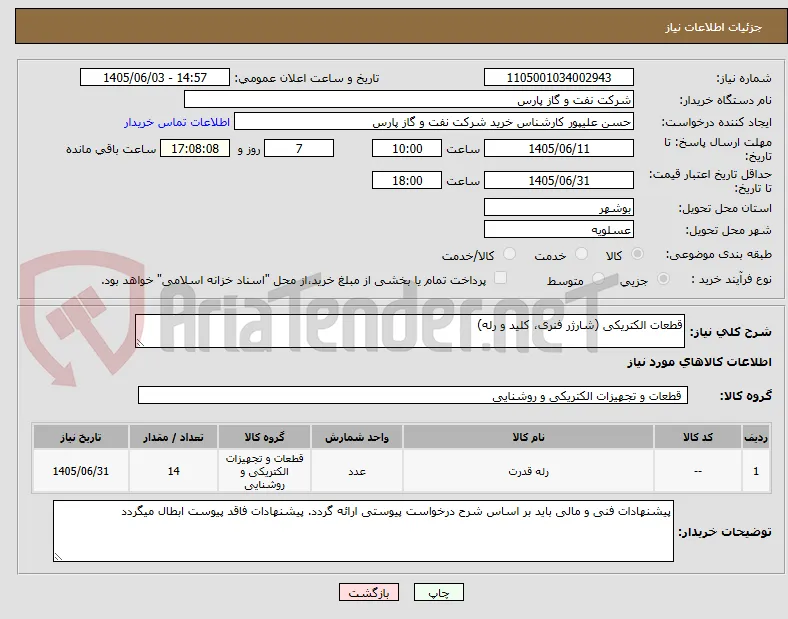Toggle the اسناد خزانه اسلامی payment checkbox
This screenshot has height=619, width=788.
point(500,278)
